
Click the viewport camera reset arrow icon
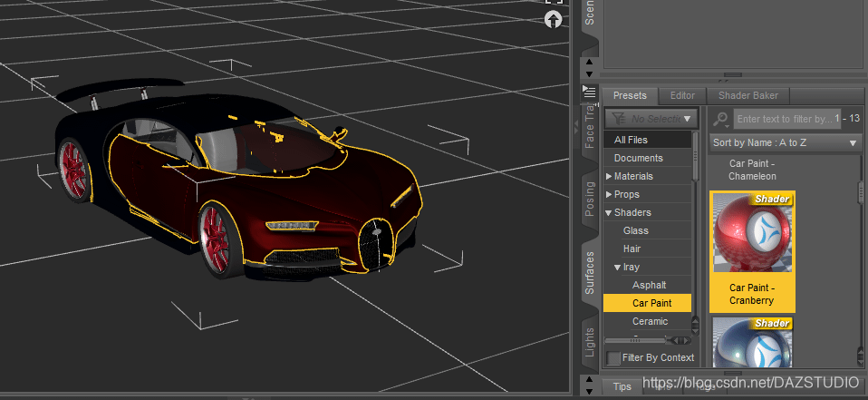(x=554, y=20)
